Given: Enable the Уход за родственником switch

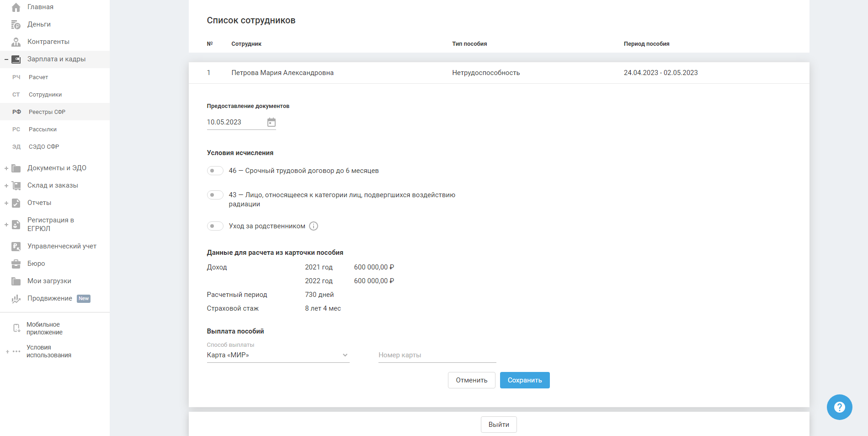Looking at the screenshot, I should tap(215, 226).
